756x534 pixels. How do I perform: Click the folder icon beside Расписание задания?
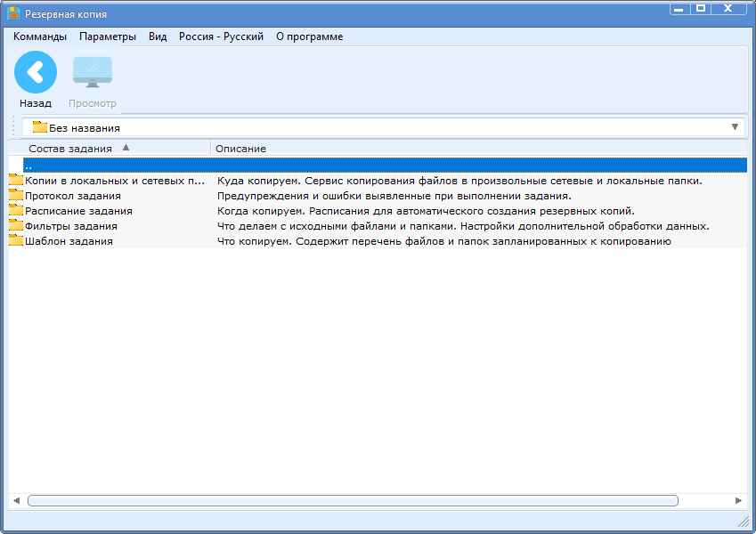pos(16,211)
